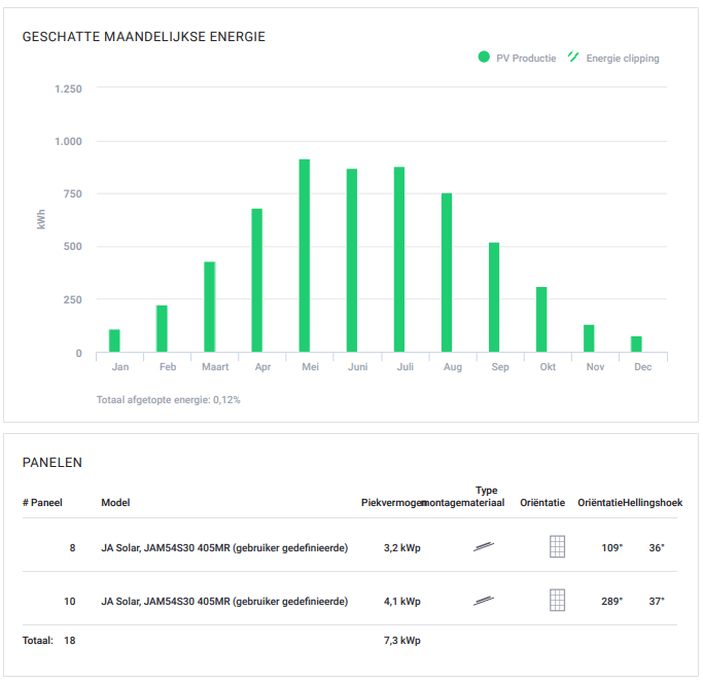Click the 'kWh' y-axis unit label
Viewport: 703px width, 683px height.
(x=41, y=219)
